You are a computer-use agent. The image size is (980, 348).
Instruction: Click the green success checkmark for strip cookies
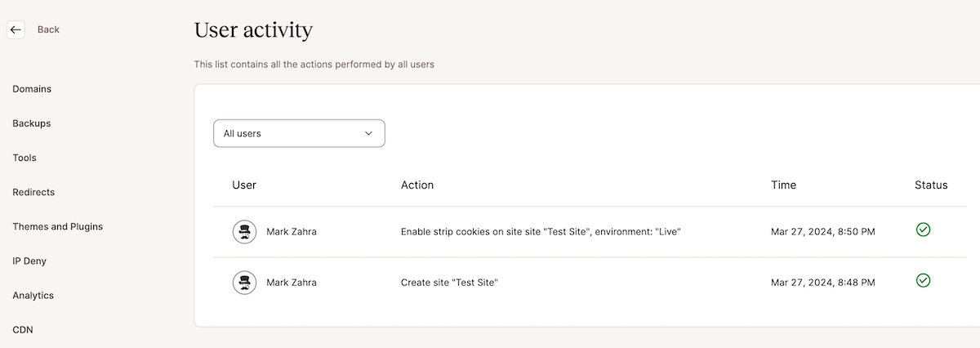[x=923, y=230]
